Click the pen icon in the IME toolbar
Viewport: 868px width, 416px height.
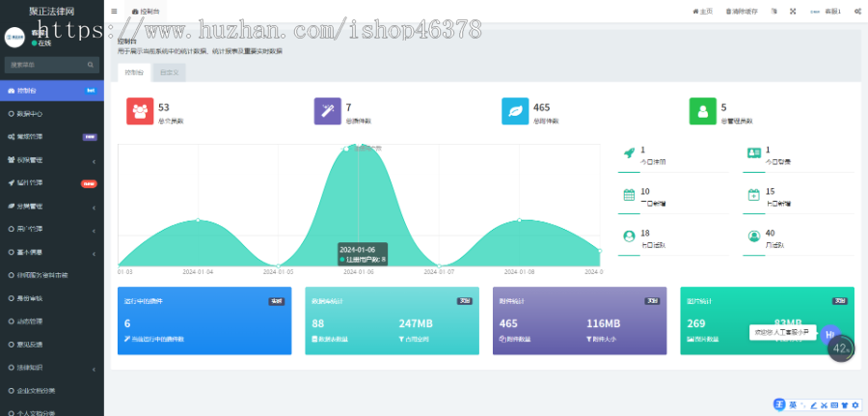pos(814,405)
